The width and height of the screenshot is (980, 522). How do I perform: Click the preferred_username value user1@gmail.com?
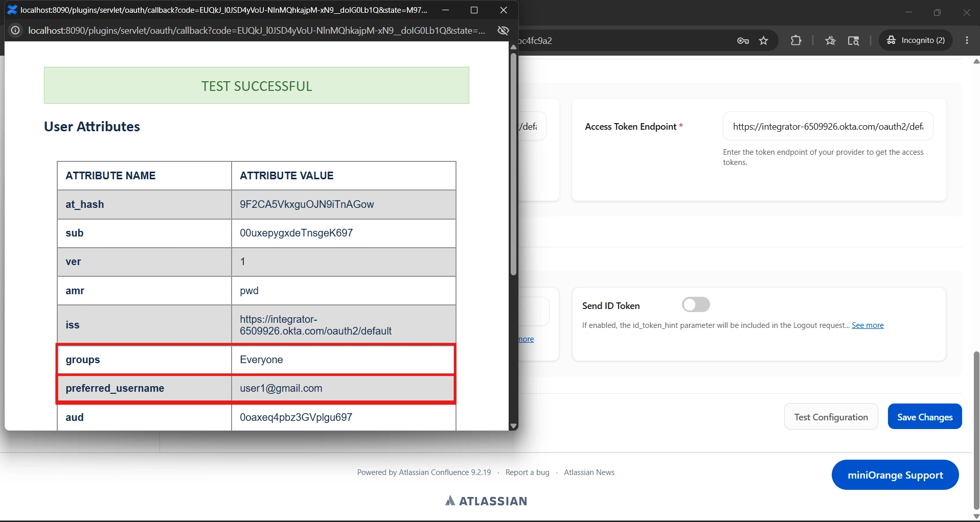tap(281, 388)
